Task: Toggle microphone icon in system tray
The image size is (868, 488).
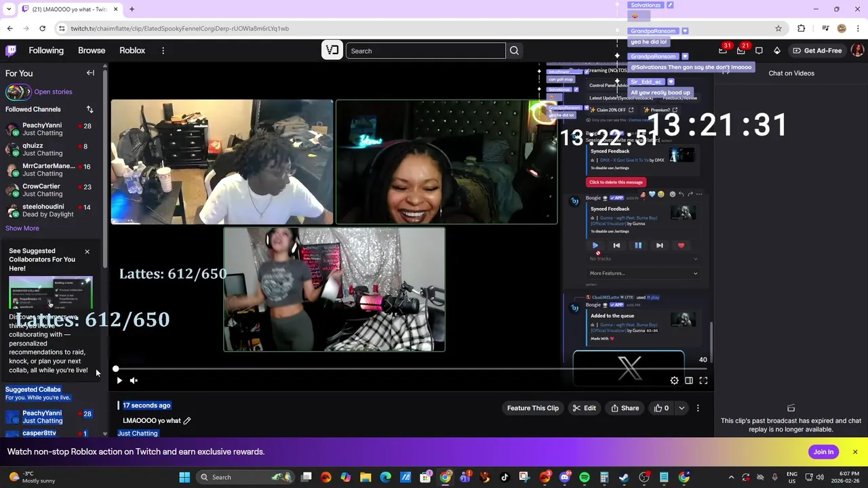Action: pyautogui.click(x=775, y=477)
